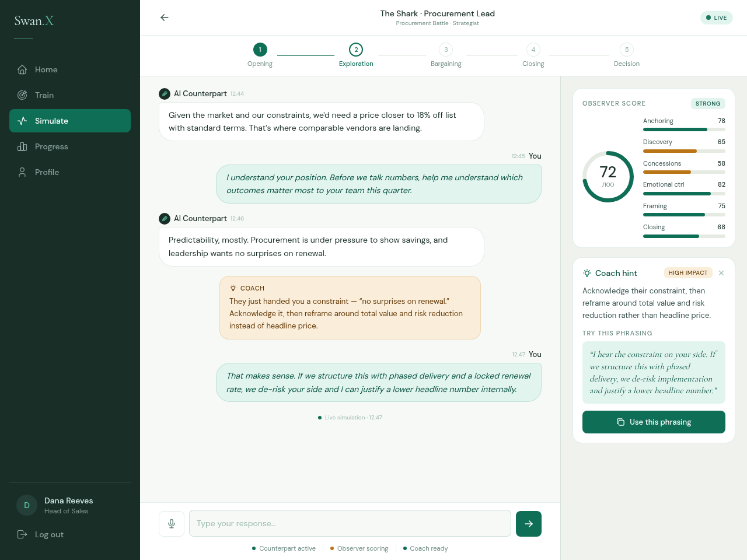This screenshot has height=560, width=747.
Task: Click the microphone voice input icon
Action: point(172,524)
